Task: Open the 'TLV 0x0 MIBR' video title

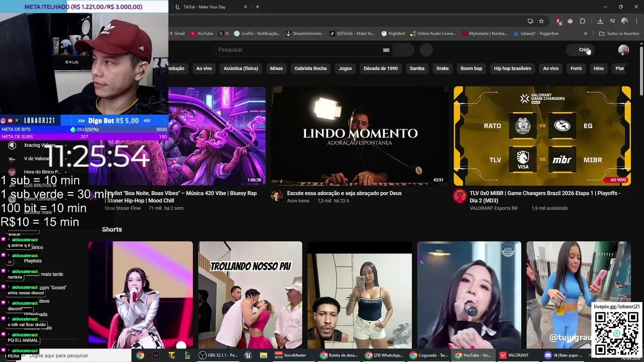Action: pos(545,197)
